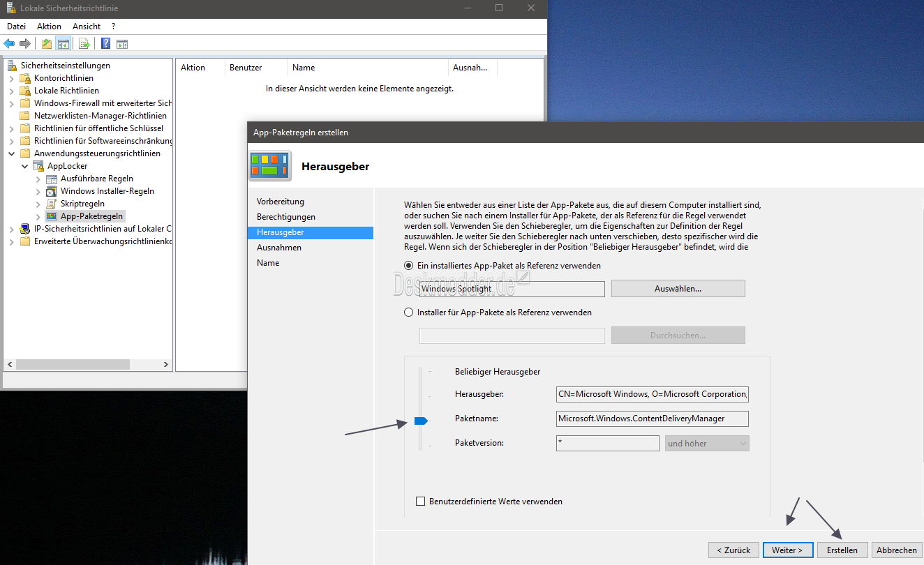Click the Sicherheitseinstellungen root icon
This screenshot has height=565, width=924.
coord(12,66)
